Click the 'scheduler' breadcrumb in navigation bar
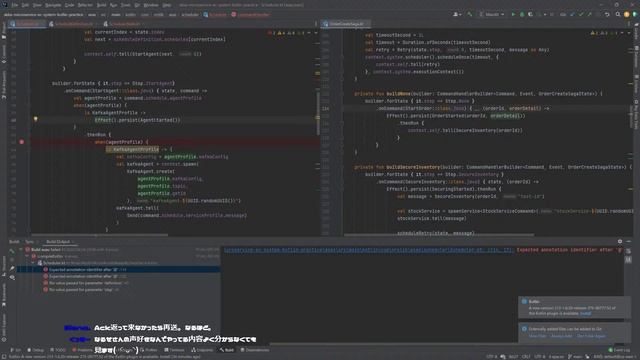The image size is (640, 360). [x=190, y=15]
